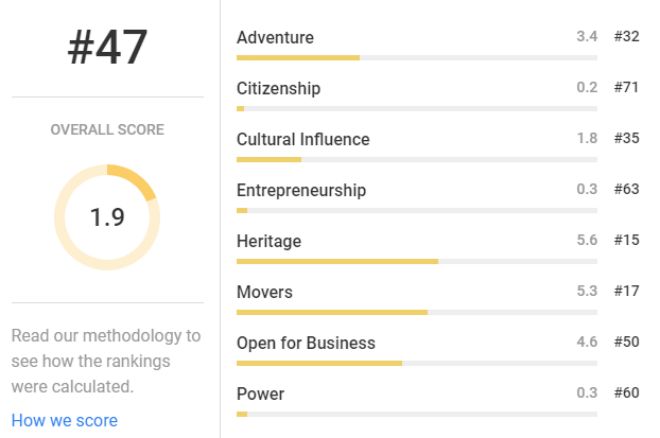Click the Movers progress bar
The image size is (660, 438).
coord(417,312)
